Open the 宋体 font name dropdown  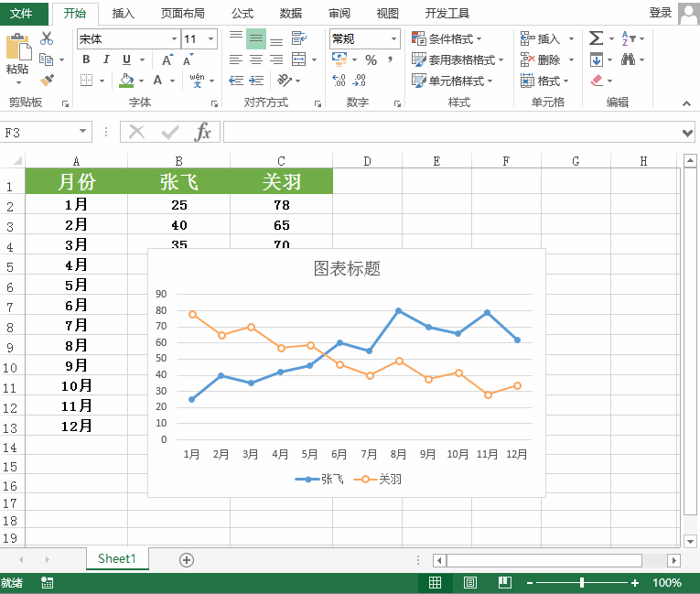pyautogui.click(x=174, y=38)
